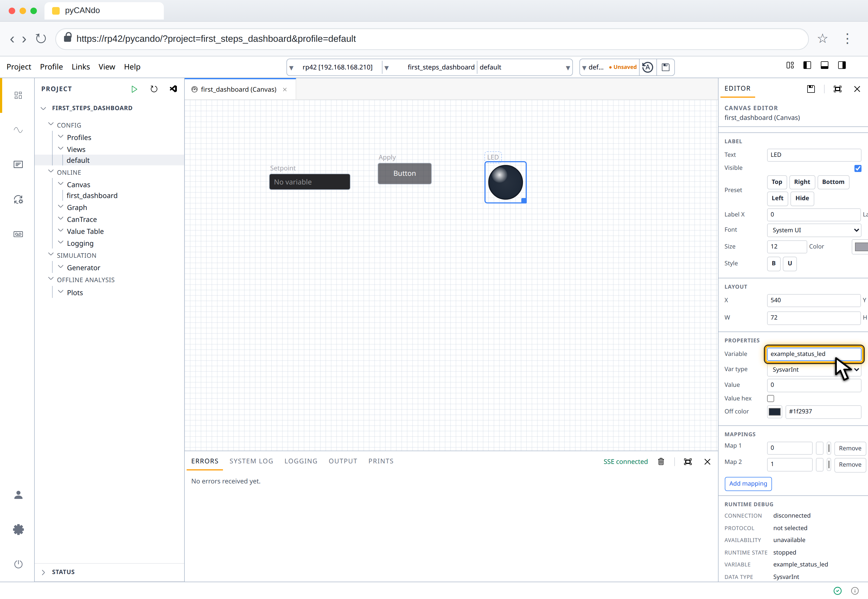The height and width of the screenshot is (599, 868).
Task: Toggle bold label style
Action: 773,263
